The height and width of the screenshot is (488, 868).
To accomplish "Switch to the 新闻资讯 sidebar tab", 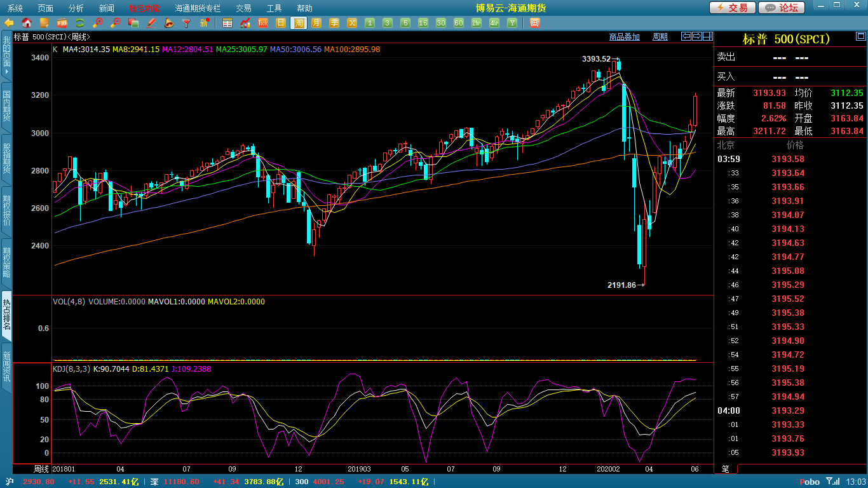I will click(6, 367).
